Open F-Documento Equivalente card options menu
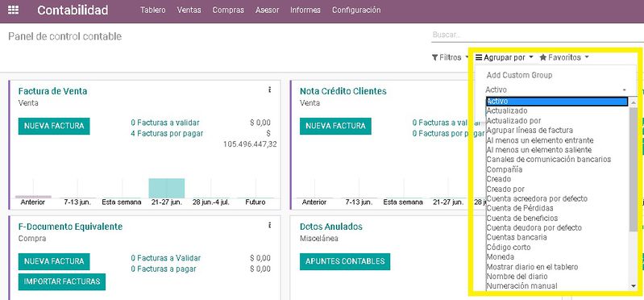644x300 pixels. (269, 225)
